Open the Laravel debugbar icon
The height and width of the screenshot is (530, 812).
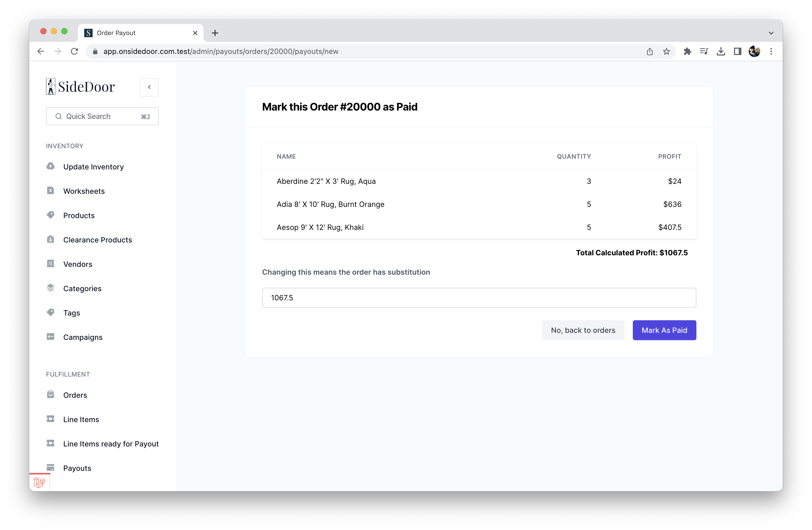tap(40, 483)
